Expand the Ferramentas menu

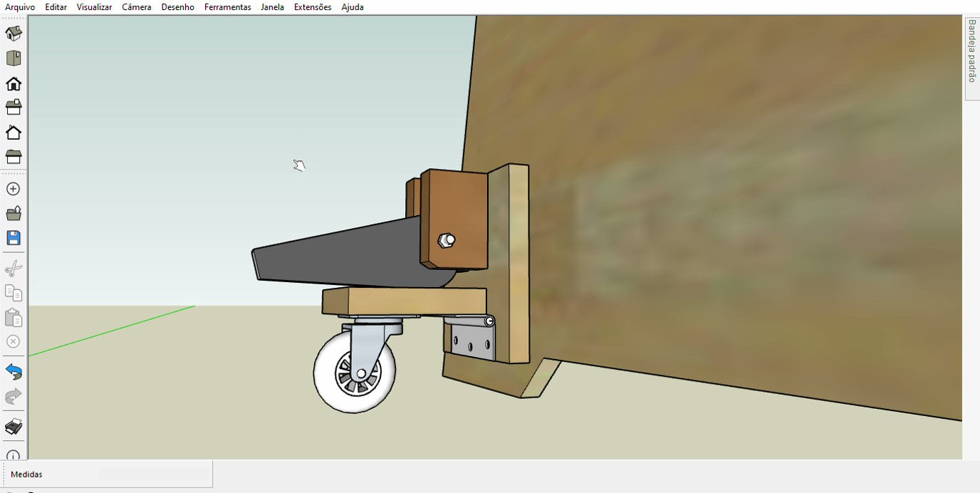[227, 7]
